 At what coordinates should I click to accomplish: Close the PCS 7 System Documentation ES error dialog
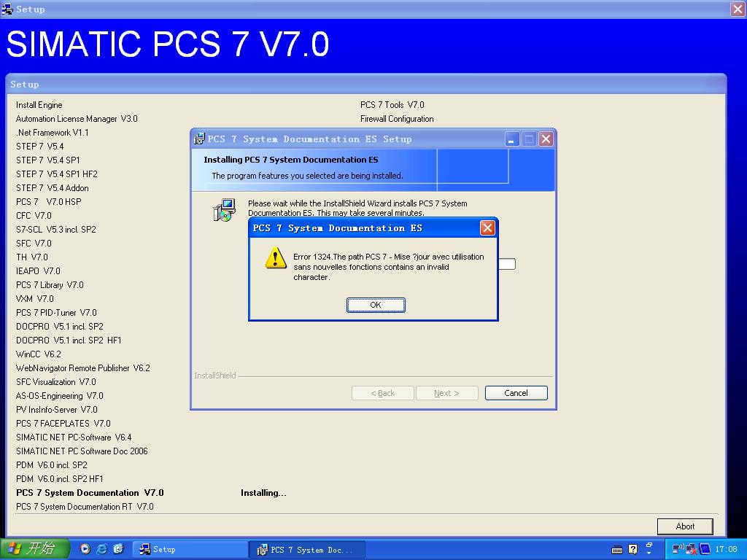[x=487, y=228]
